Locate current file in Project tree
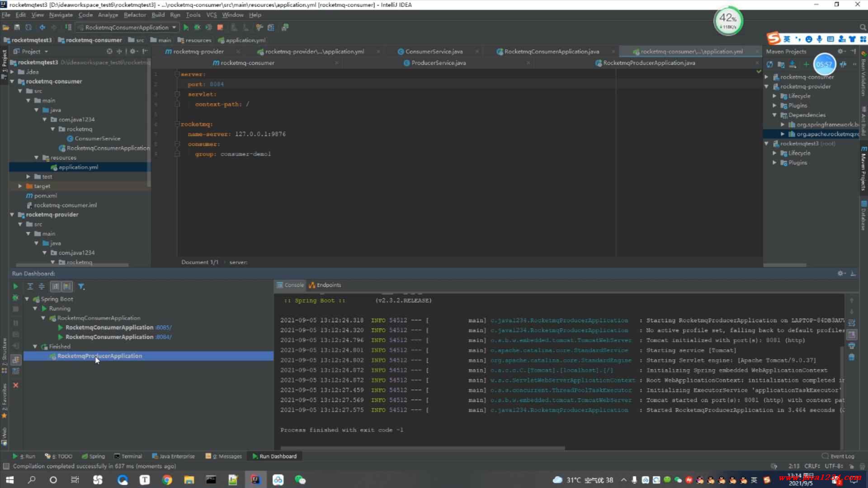The width and height of the screenshot is (868, 488). pos(109,52)
